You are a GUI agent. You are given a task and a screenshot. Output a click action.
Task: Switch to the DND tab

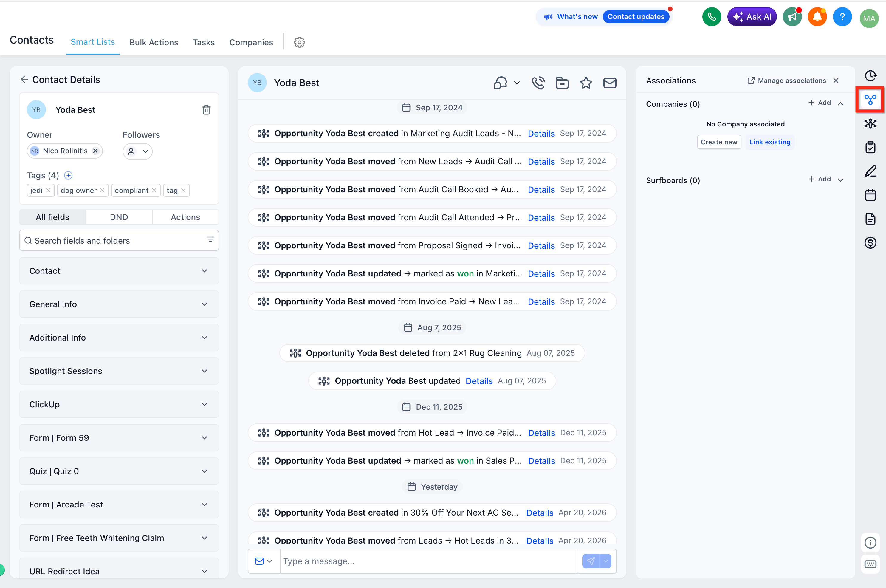point(119,217)
